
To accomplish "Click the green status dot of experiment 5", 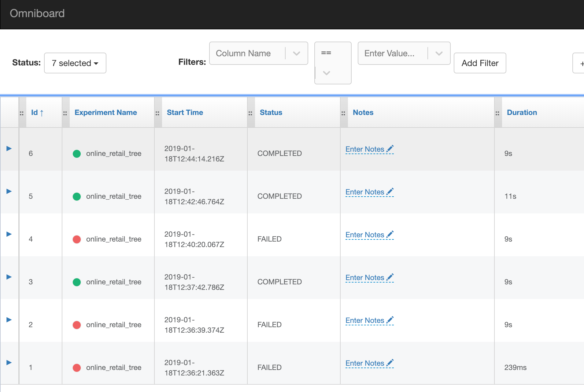I will (77, 196).
